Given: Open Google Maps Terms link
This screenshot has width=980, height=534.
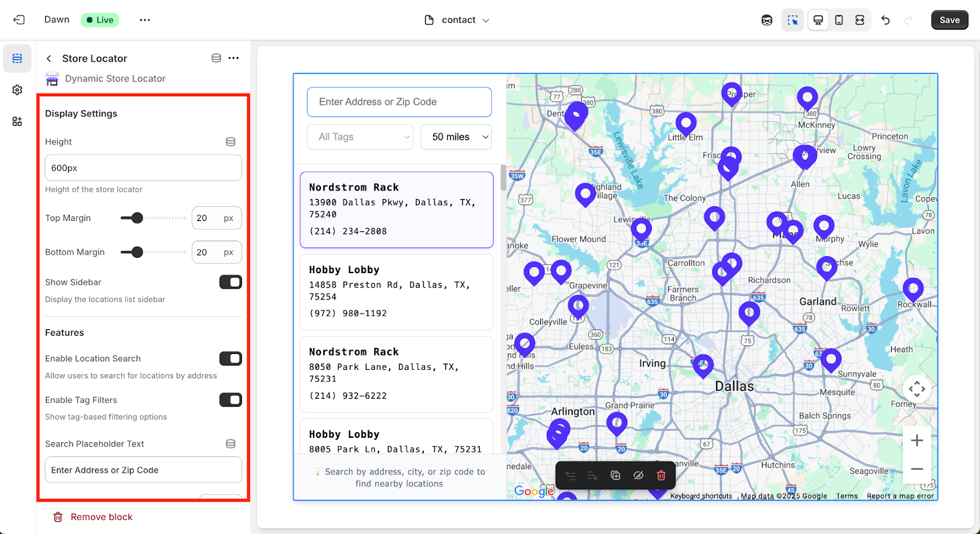Looking at the screenshot, I should click(x=847, y=496).
